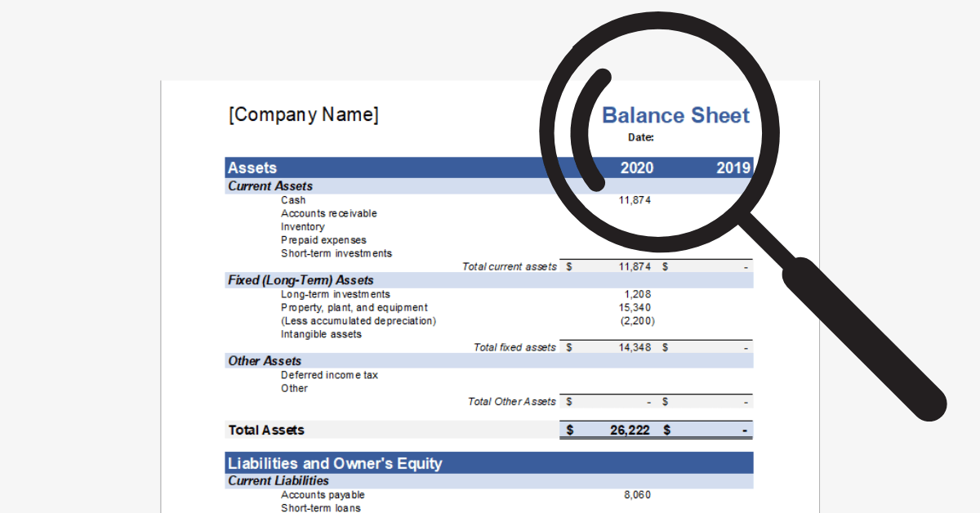Select the Cash line item
980x513 pixels.
point(293,199)
